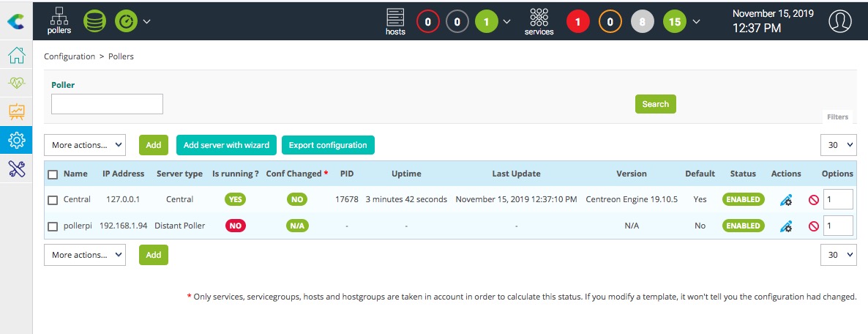Open the top-right page size dropdown
Viewport: 868px width, 334px height.
pyautogui.click(x=838, y=145)
